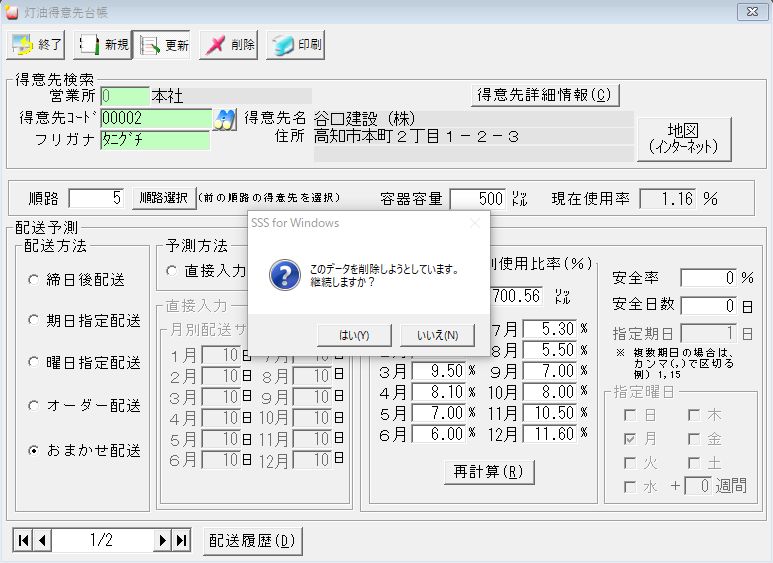
Task: Confirm deletion with はい(Y) button
Action: [x=354, y=334]
